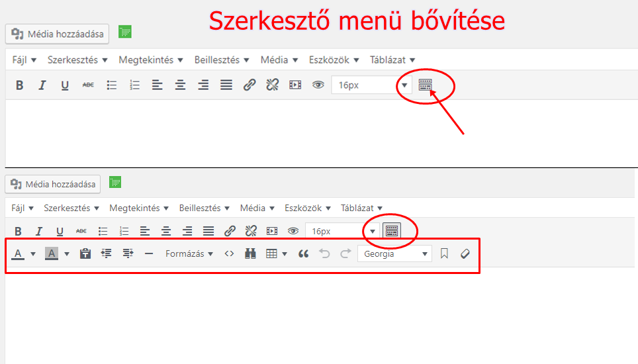Click the decrease indent icon
This screenshot has width=638, height=364.
coord(106,253)
